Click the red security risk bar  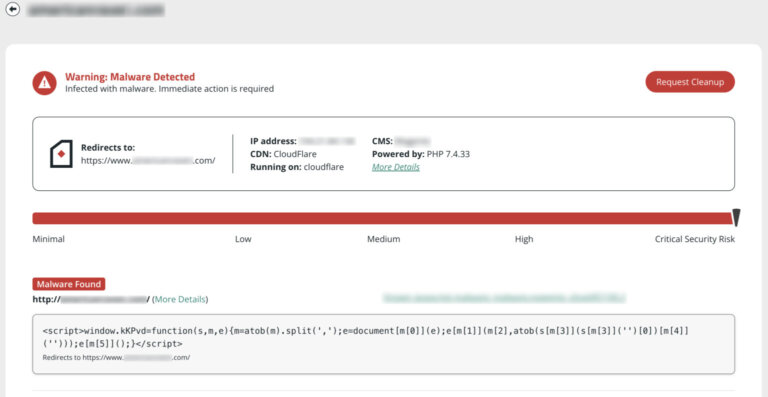click(x=382, y=218)
